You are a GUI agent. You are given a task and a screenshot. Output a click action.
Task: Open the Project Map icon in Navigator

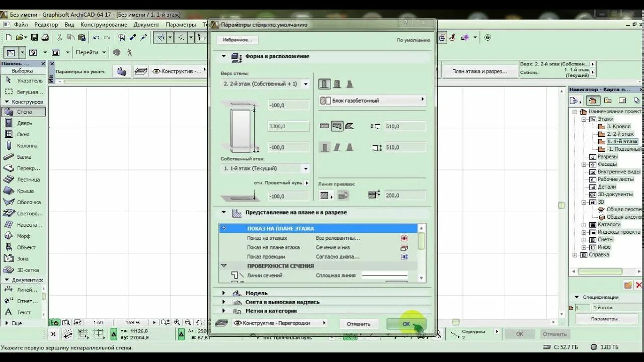coord(594,101)
